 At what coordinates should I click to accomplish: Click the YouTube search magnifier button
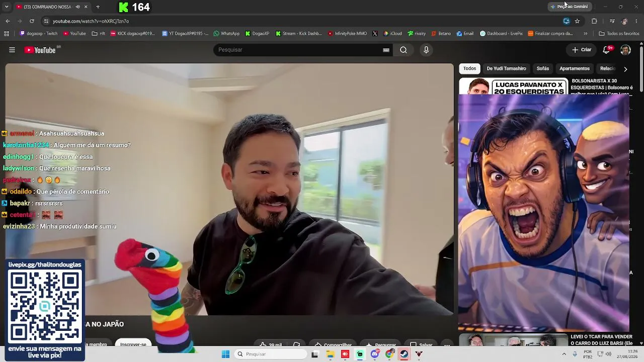click(x=404, y=50)
